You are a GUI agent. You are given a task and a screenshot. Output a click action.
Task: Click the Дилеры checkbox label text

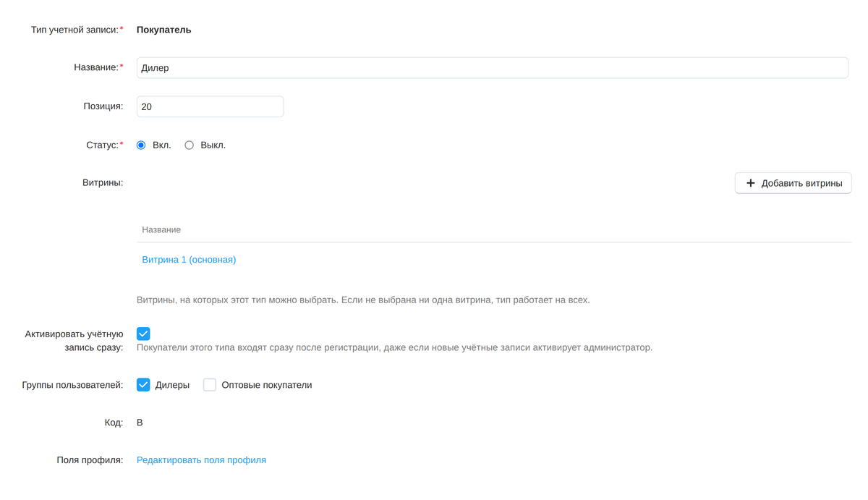[172, 385]
